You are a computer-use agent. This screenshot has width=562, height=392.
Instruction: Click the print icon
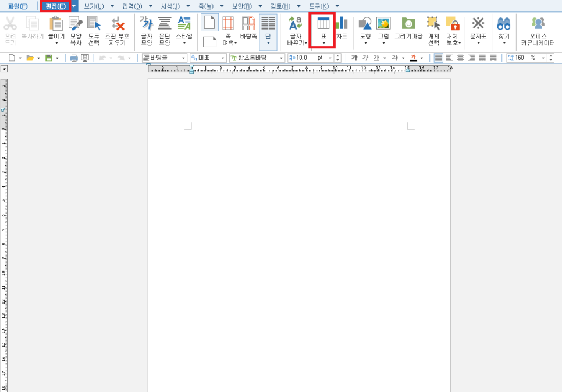point(74,58)
